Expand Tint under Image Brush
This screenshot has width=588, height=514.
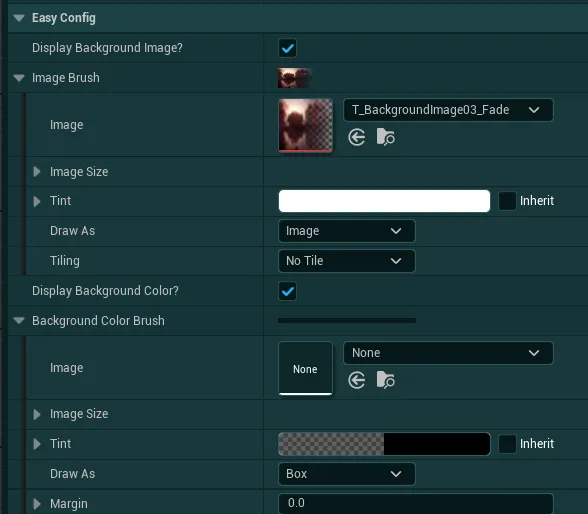coord(37,201)
